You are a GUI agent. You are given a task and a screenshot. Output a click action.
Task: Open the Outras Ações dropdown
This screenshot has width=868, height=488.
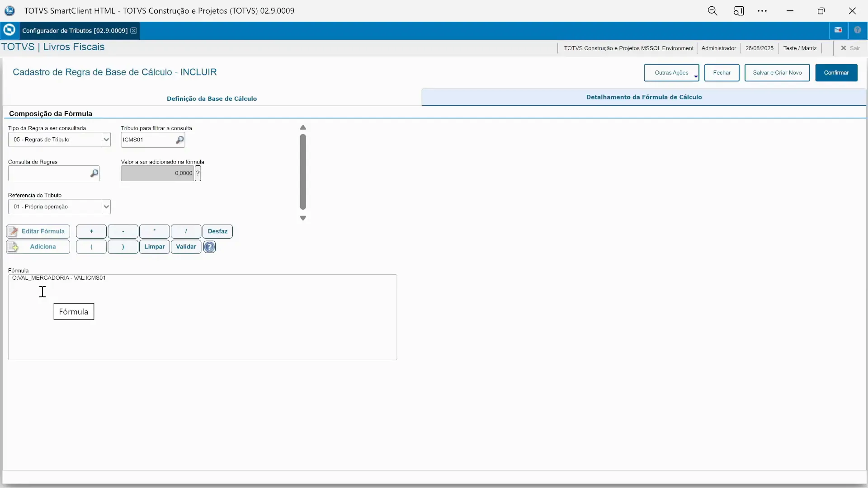(671, 73)
